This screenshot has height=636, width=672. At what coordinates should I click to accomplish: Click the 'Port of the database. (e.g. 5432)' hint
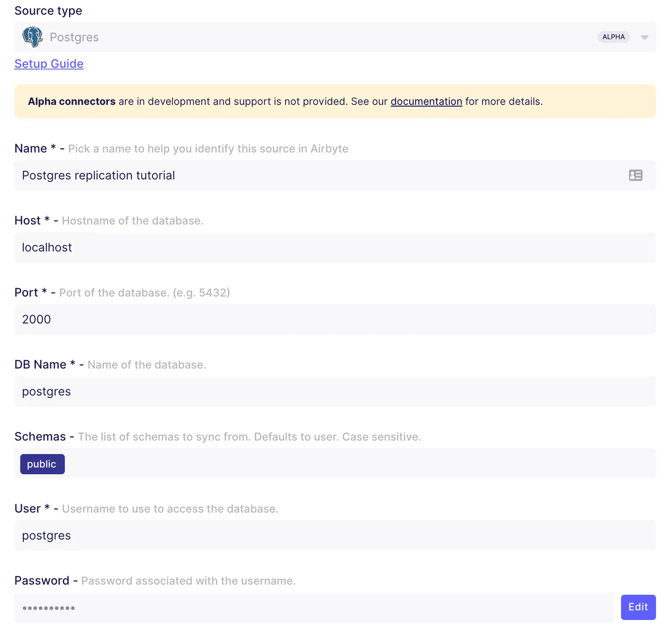click(144, 293)
